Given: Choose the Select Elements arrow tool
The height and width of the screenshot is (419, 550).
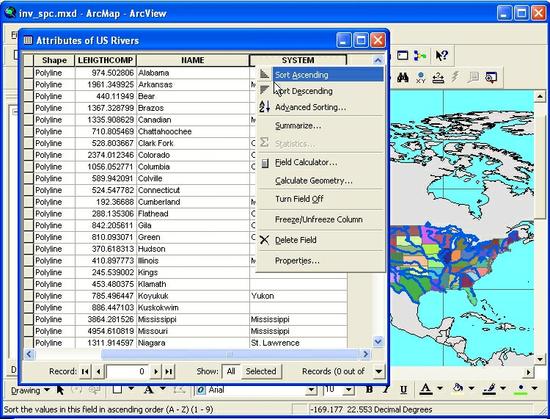Looking at the screenshot, I should [x=60, y=390].
